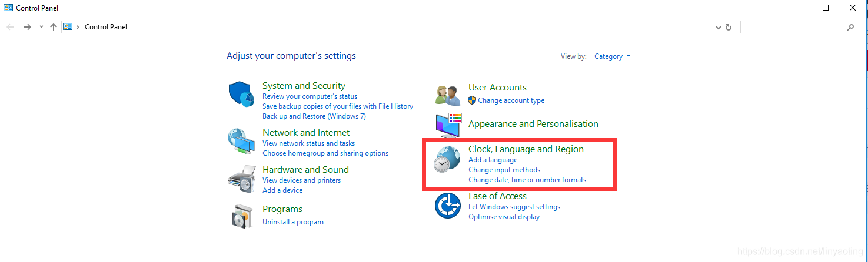Open the Programs disc box icon
The image size is (868, 262).
pyautogui.click(x=242, y=216)
